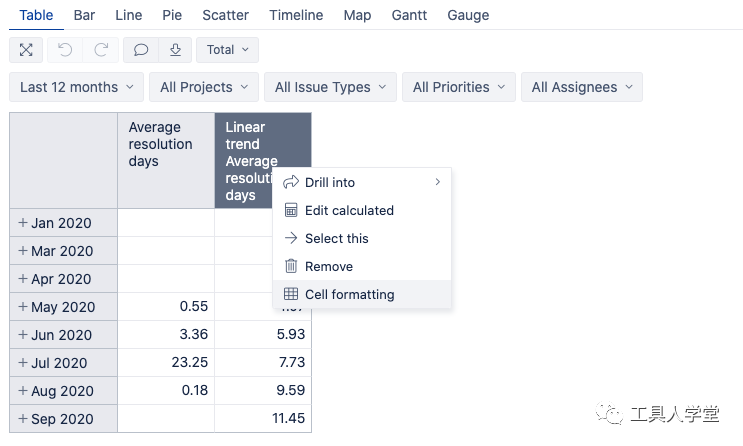743x446 pixels.
Task: Switch to the Map tab
Action: pyautogui.click(x=357, y=15)
